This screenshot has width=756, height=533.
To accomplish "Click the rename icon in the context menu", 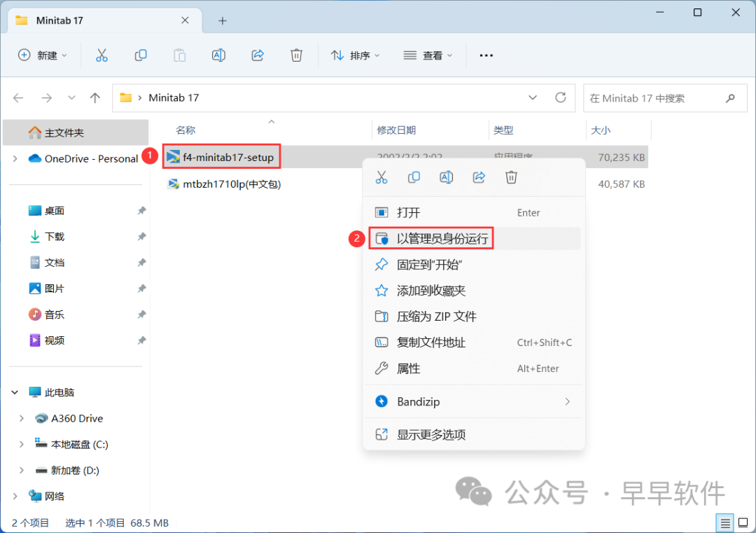I will (x=446, y=178).
